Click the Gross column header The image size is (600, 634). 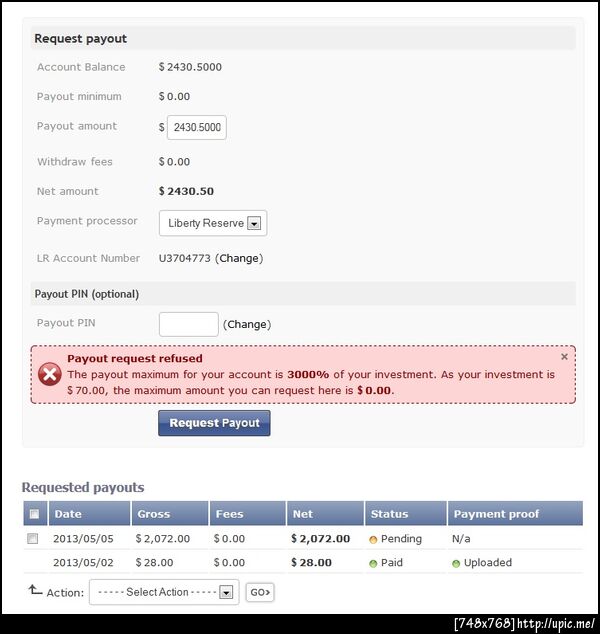(154, 514)
